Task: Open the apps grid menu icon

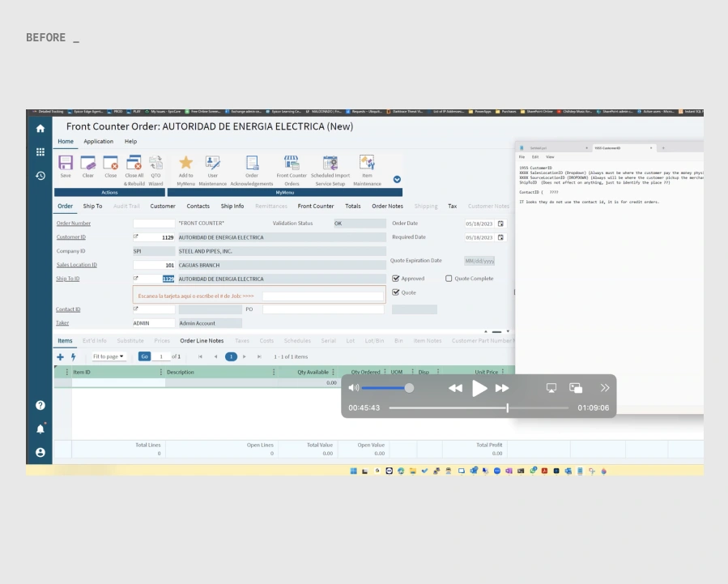Action: pos(40,151)
